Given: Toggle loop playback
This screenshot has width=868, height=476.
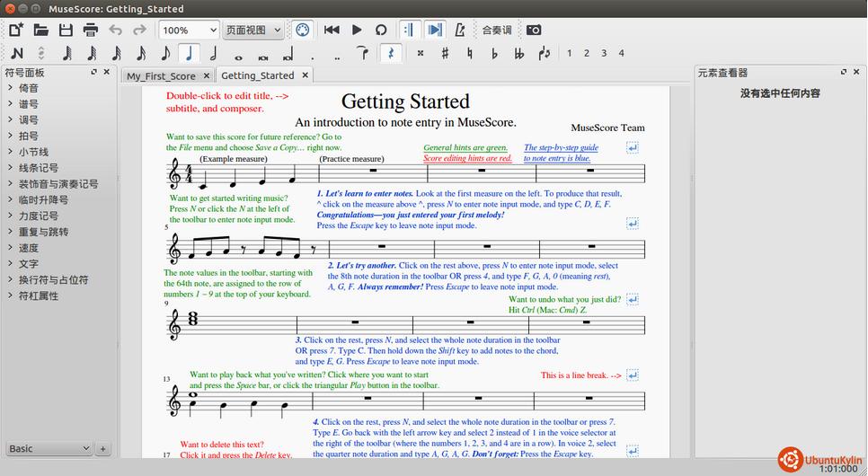Looking at the screenshot, I should [381, 30].
